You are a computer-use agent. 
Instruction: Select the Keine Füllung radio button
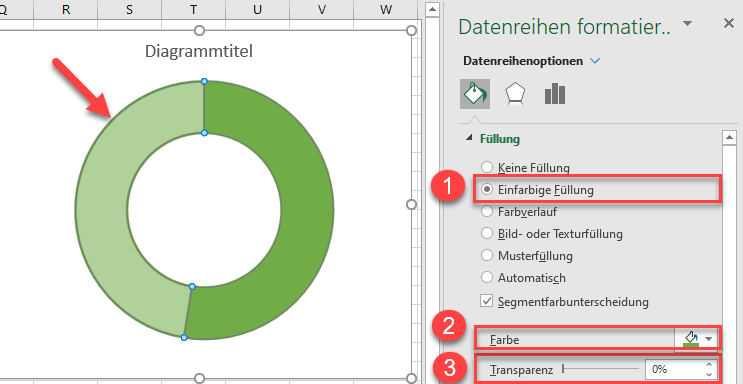point(487,167)
